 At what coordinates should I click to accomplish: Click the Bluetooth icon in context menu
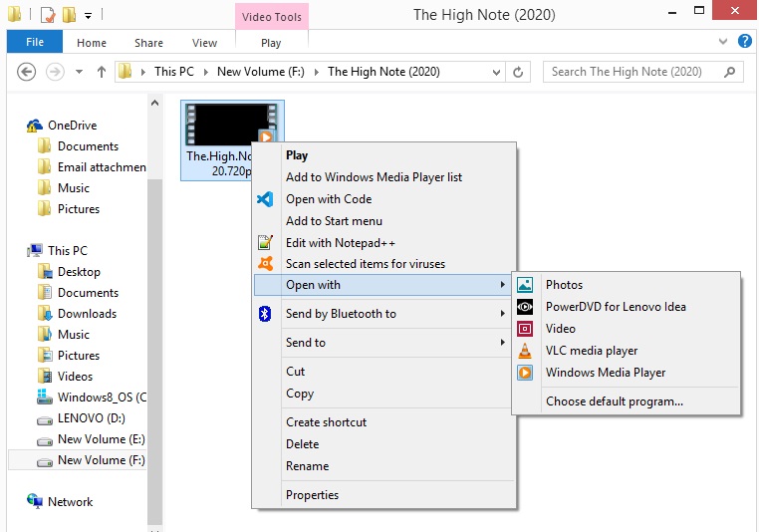(265, 314)
